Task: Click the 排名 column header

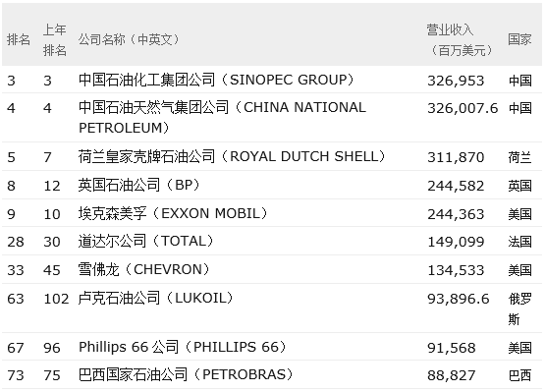Action: coord(19,39)
